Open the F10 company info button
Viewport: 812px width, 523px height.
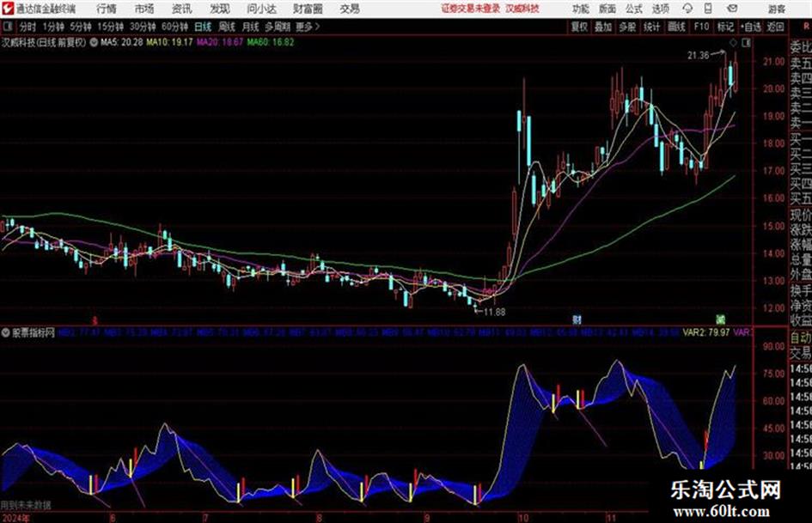click(x=701, y=27)
